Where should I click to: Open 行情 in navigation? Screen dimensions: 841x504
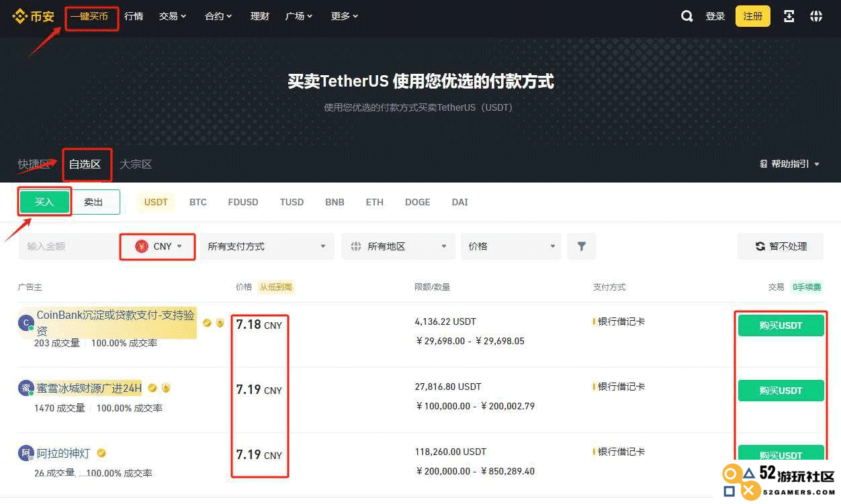[x=134, y=16]
